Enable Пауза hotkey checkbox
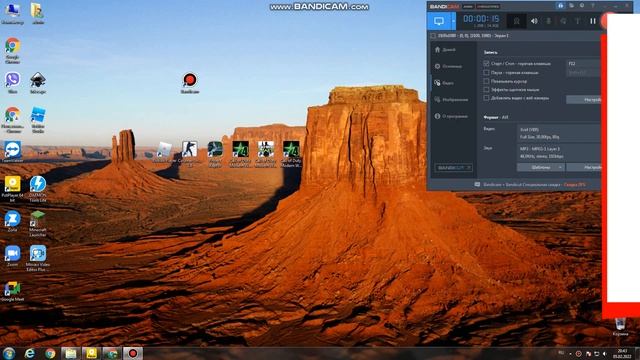 (486, 73)
